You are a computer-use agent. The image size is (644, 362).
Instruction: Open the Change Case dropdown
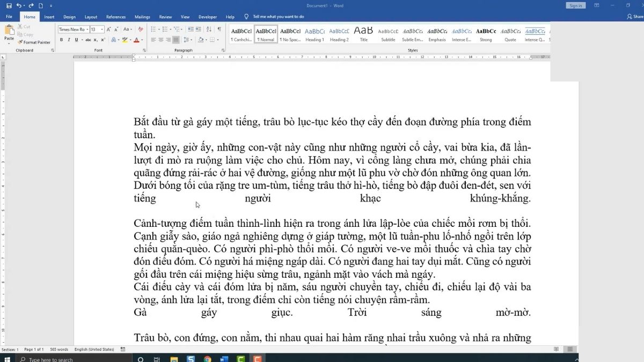[x=127, y=29]
